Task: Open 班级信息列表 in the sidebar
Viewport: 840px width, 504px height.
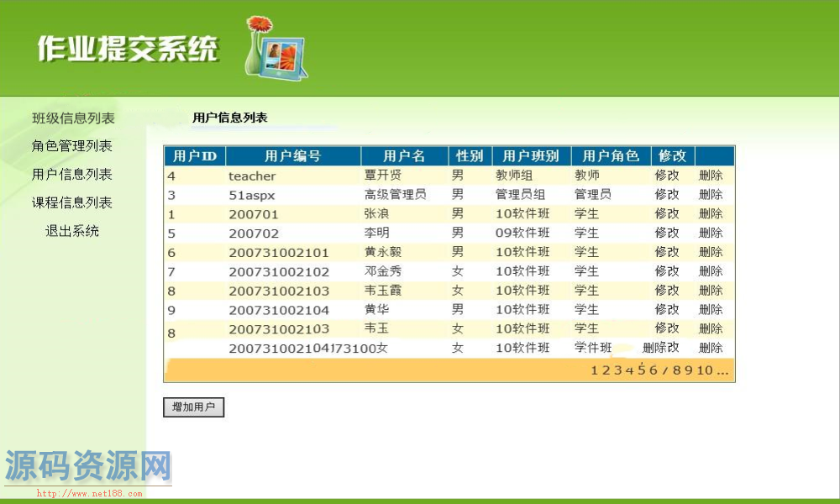Action: point(73,118)
